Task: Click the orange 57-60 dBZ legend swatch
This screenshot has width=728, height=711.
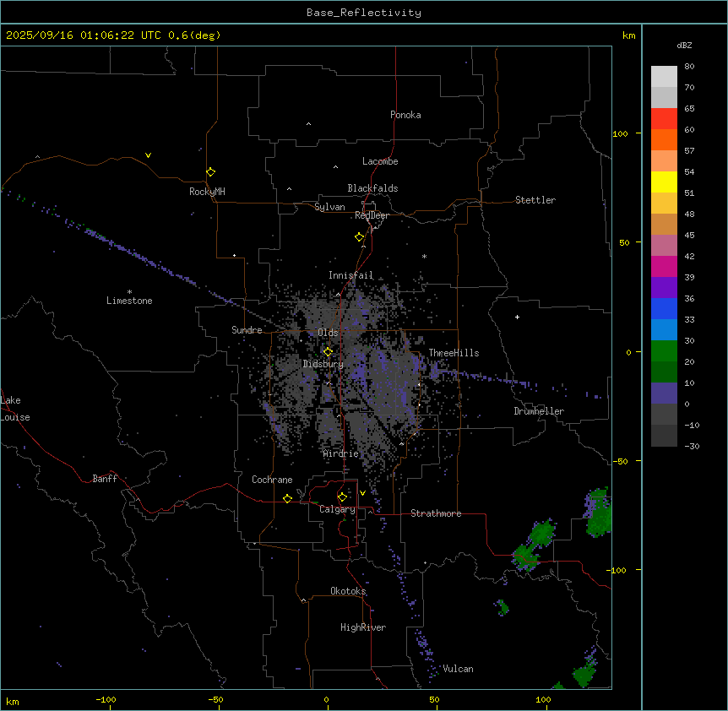Action: [664, 139]
